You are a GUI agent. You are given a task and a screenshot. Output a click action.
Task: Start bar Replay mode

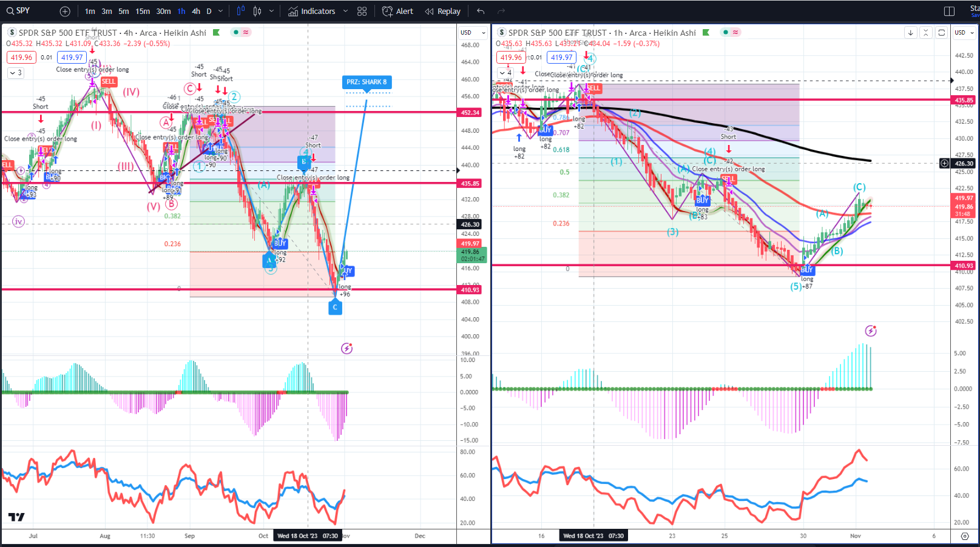[443, 12]
